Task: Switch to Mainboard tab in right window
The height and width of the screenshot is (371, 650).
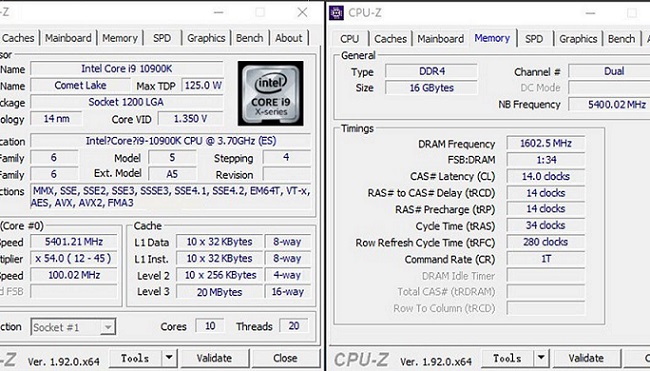Action: (441, 39)
